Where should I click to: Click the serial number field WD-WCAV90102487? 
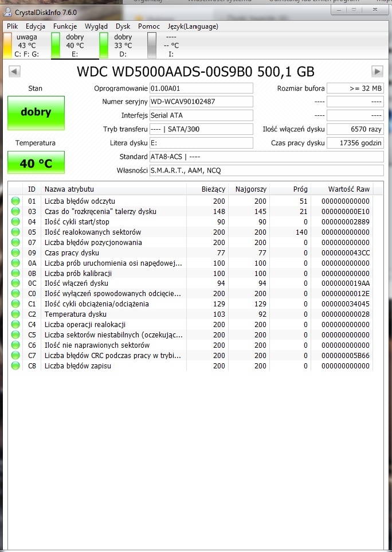(x=201, y=102)
